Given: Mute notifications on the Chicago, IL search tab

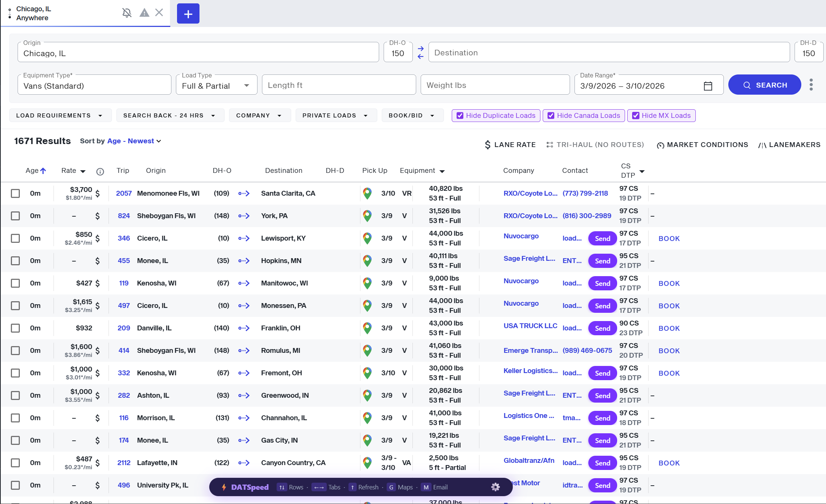Looking at the screenshot, I should pyautogui.click(x=127, y=12).
